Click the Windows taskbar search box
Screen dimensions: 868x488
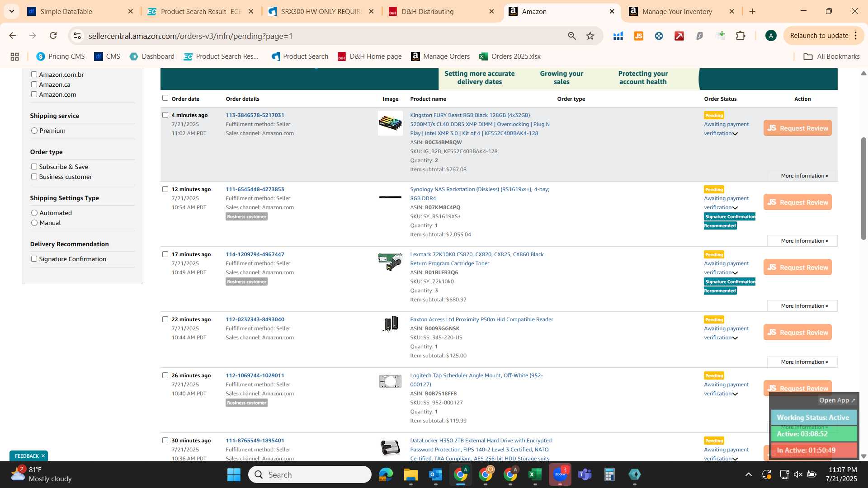click(x=310, y=474)
